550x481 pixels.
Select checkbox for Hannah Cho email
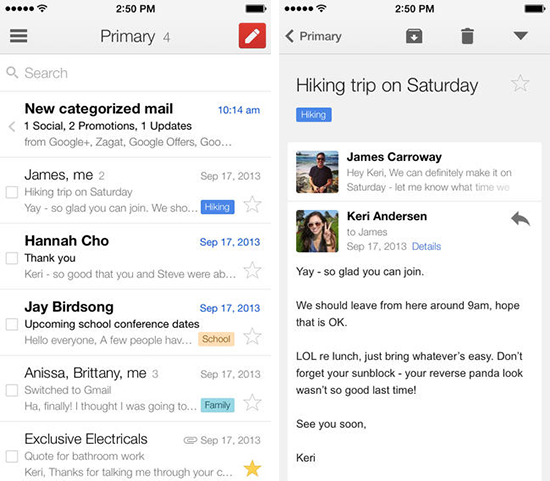click(x=12, y=258)
